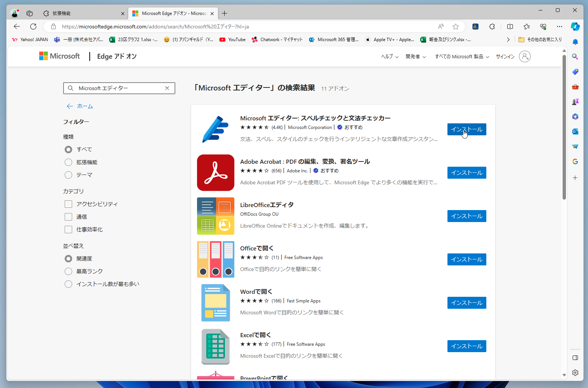Clear the add-on search box text
Image resolution: width=588 pixels, height=388 pixels.
coord(167,88)
